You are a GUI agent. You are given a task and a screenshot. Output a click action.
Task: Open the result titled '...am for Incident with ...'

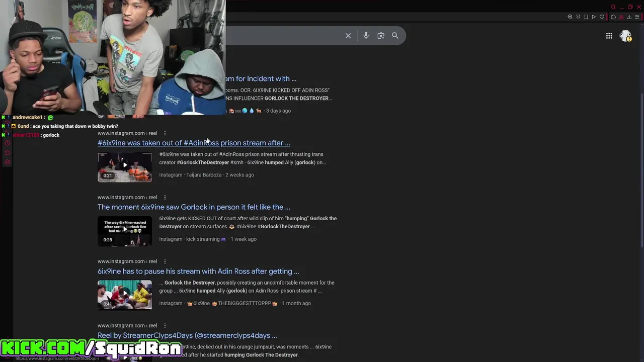point(261,79)
